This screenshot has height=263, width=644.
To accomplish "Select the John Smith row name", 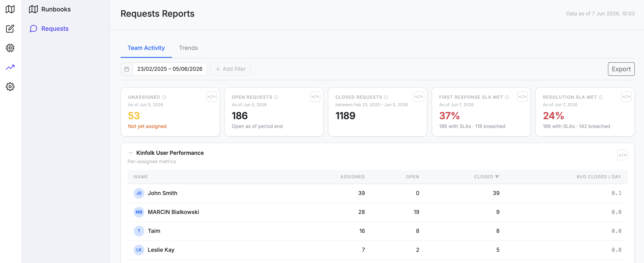I will click(163, 193).
